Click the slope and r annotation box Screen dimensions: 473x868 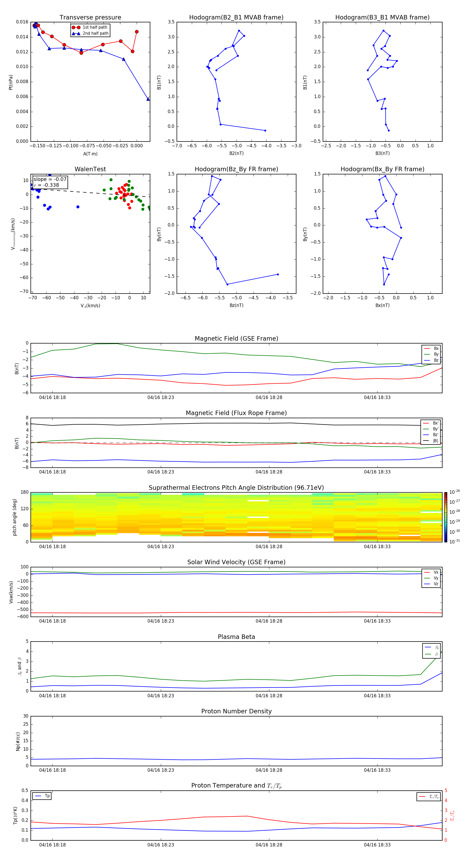tap(50, 182)
